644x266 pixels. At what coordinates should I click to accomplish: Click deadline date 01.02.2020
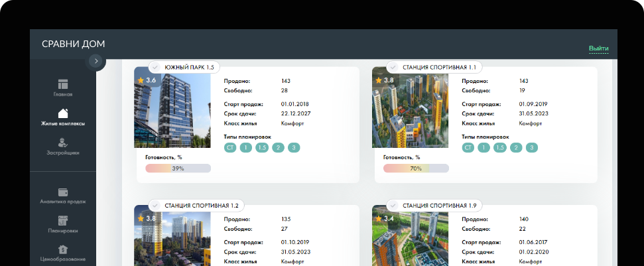coord(534,251)
